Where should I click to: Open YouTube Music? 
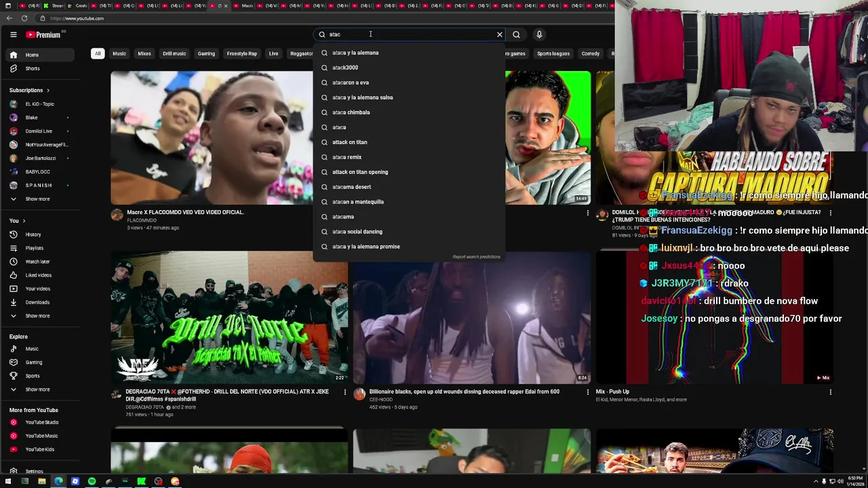(40, 436)
